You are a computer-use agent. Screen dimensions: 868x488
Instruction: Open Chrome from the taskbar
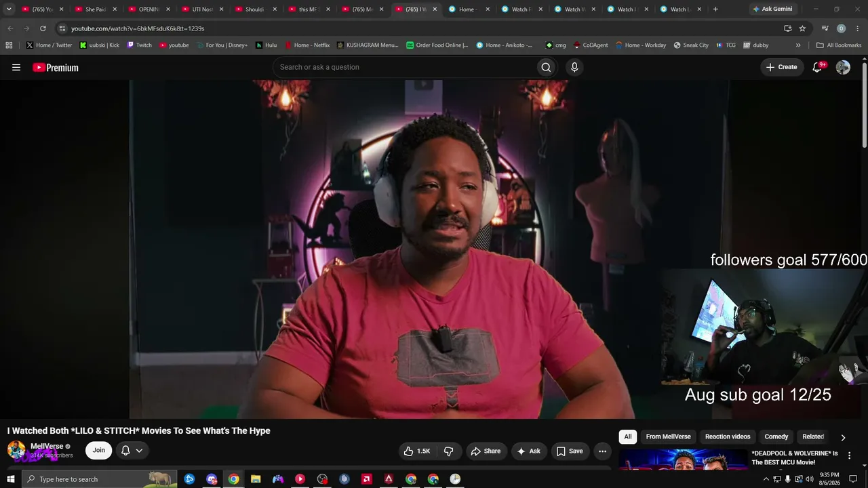pos(233,479)
